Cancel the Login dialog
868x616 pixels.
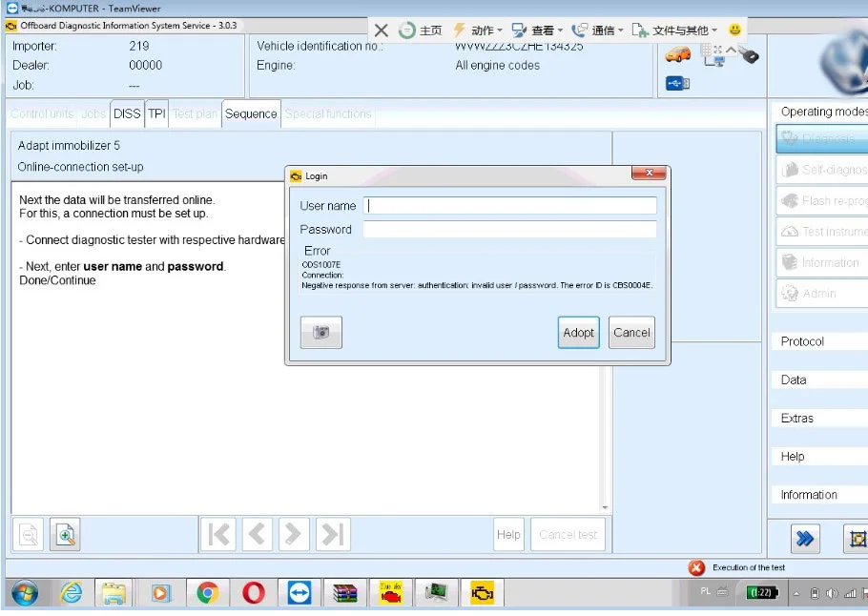pos(631,332)
